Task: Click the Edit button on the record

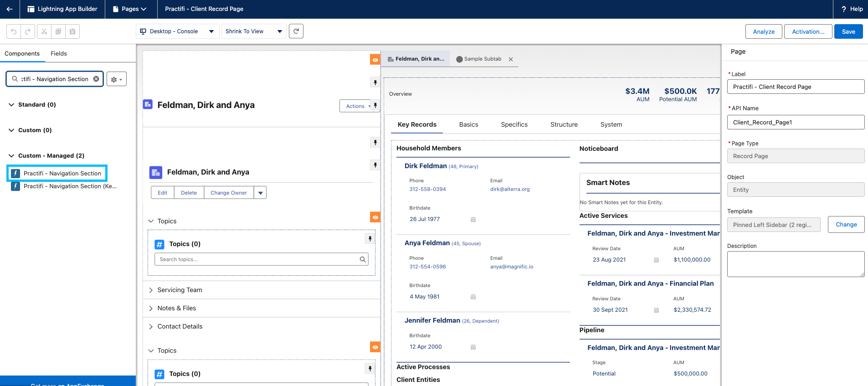Action: pos(163,193)
